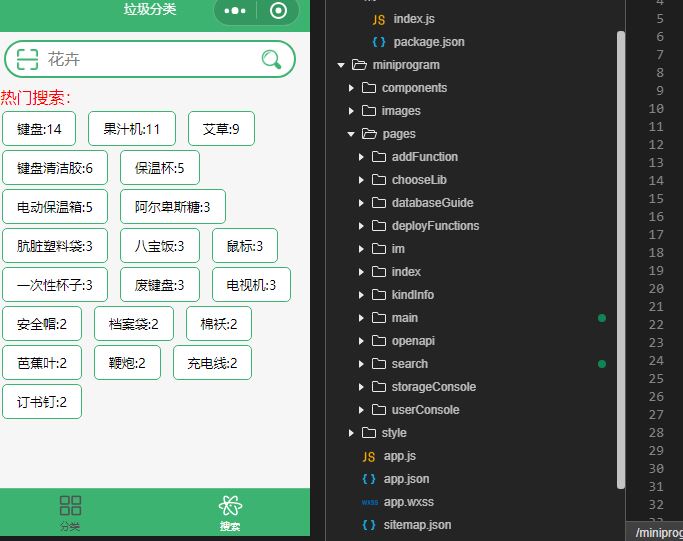
Task: Expand the databaseGuide folder arrow
Action: (361, 203)
